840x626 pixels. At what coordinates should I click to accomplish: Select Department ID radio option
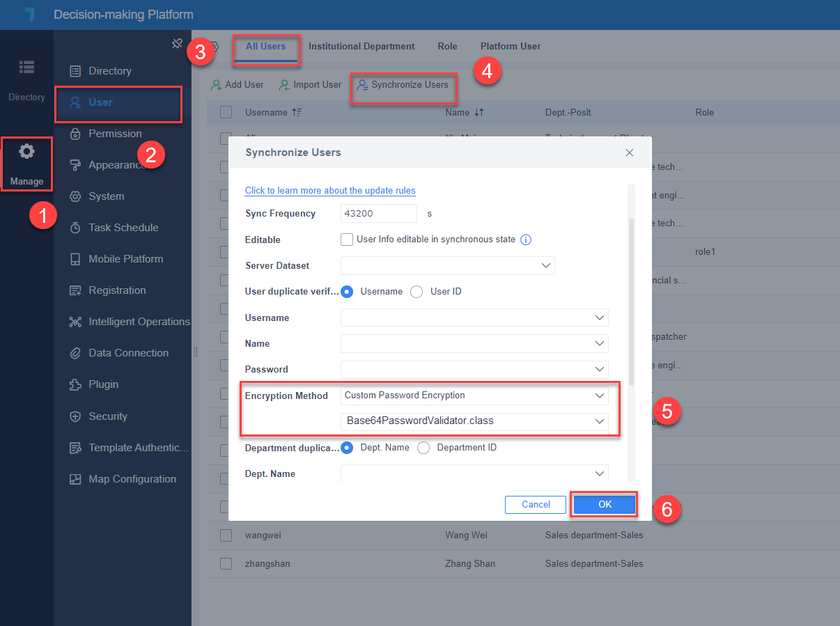click(x=423, y=448)
